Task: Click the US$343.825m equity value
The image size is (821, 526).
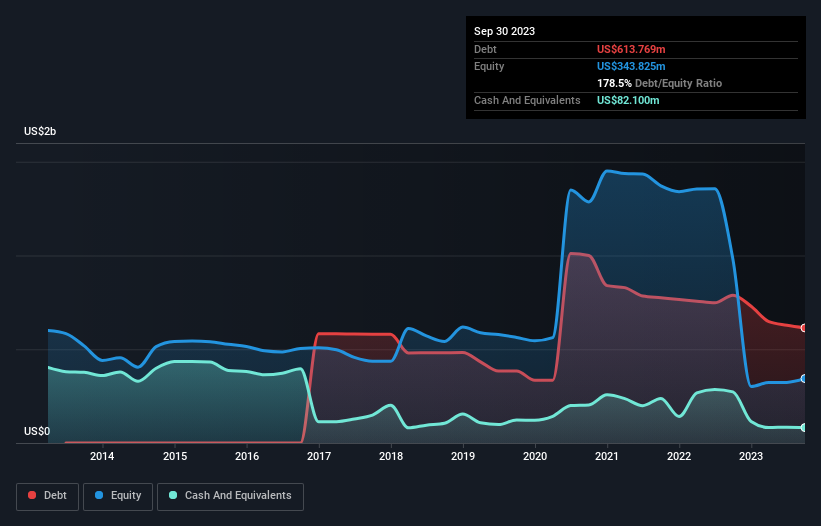Action: click(x=631, y=66)
